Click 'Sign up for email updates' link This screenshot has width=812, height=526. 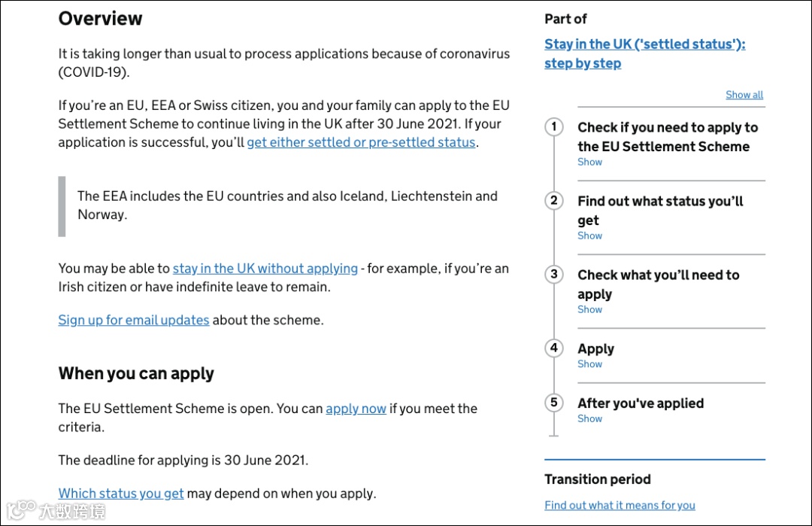[x=134, y=320]
